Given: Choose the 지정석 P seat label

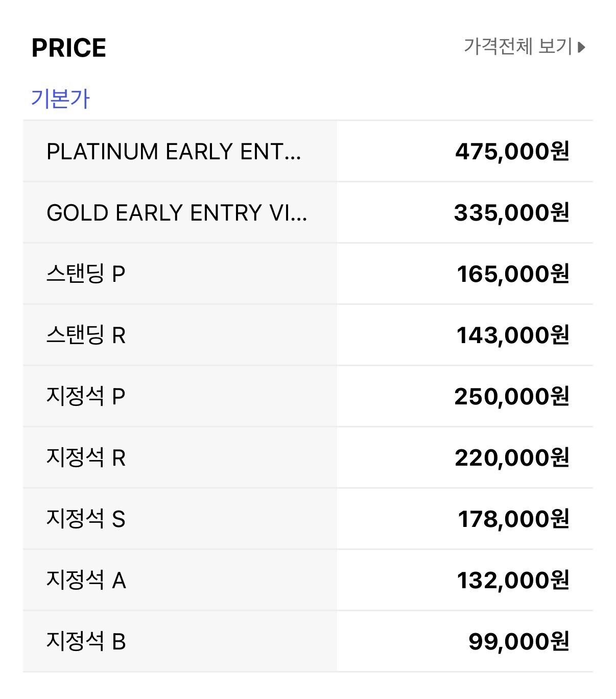Looking at the screenshot, I should 86,397.
